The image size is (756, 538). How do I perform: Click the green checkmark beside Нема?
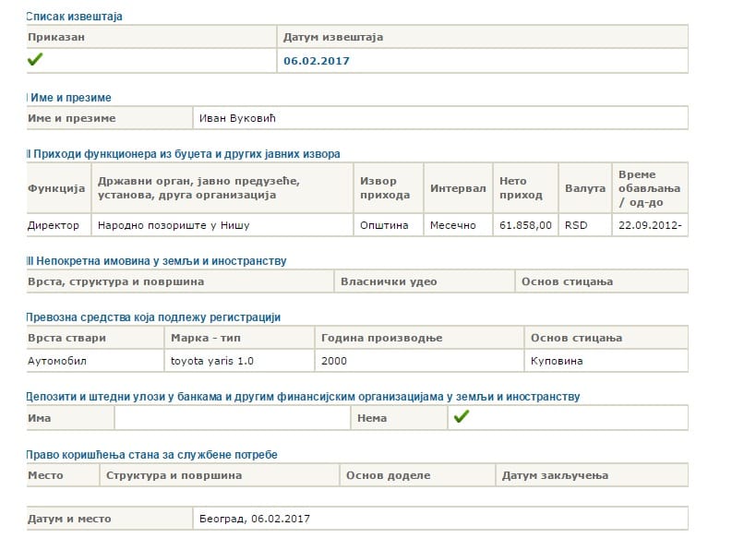coord(462,417)
